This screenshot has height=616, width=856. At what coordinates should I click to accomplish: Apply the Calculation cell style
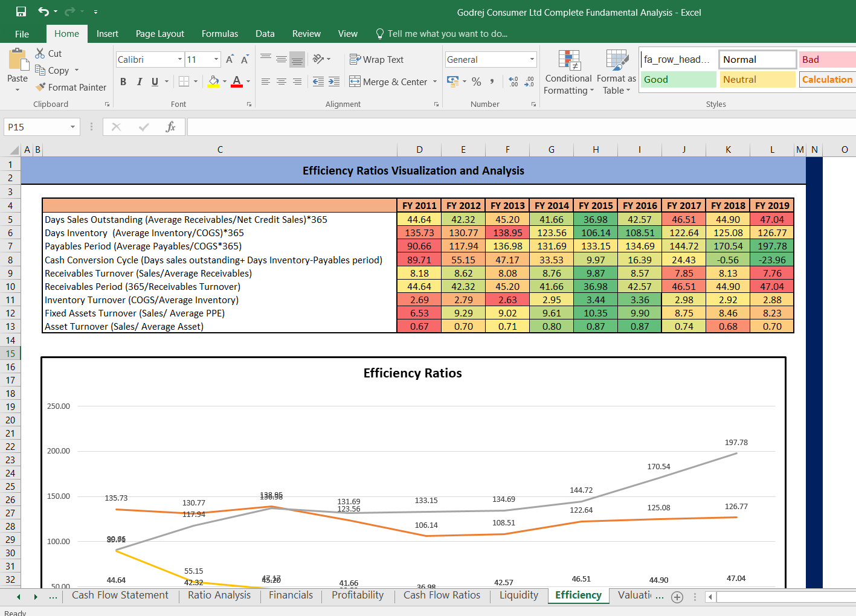[x=827, y=79]
